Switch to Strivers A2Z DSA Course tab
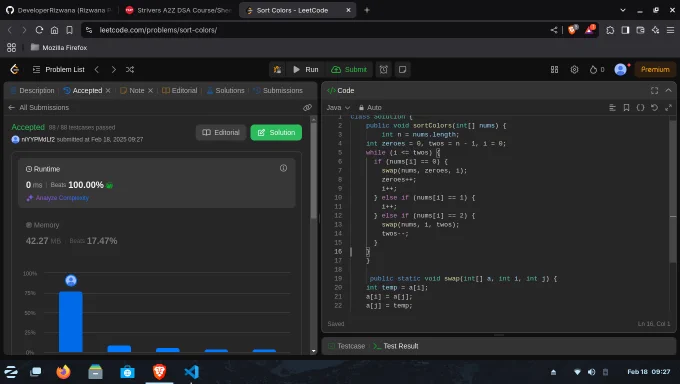The width and height of the screenshot is (680, 384). point(179,10)
